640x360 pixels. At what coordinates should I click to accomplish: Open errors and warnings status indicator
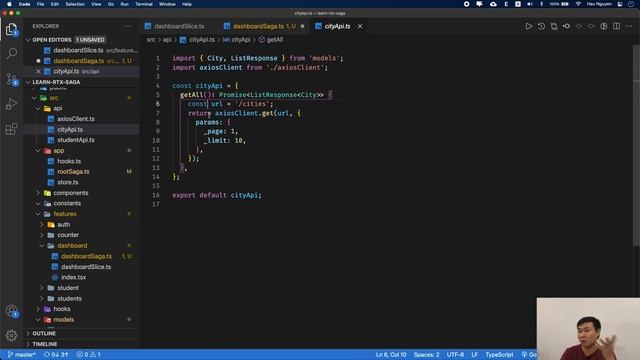[x=89, y=355]
